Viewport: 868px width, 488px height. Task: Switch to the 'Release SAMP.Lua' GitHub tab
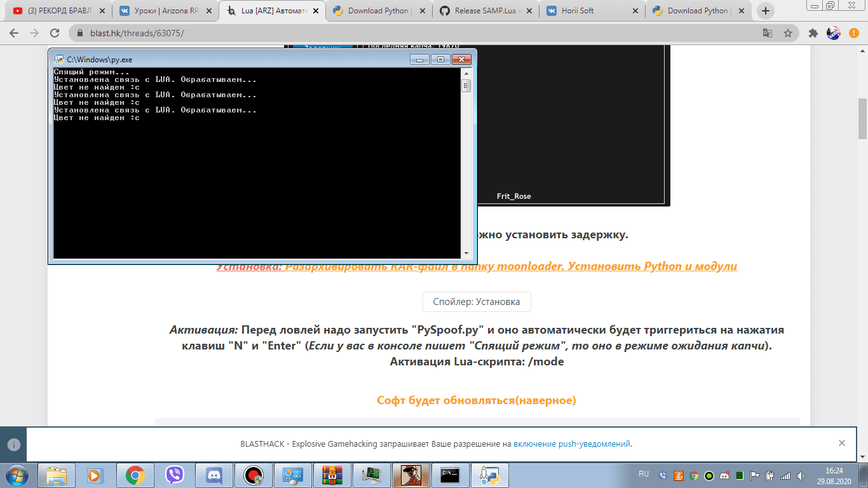(484, 11)
